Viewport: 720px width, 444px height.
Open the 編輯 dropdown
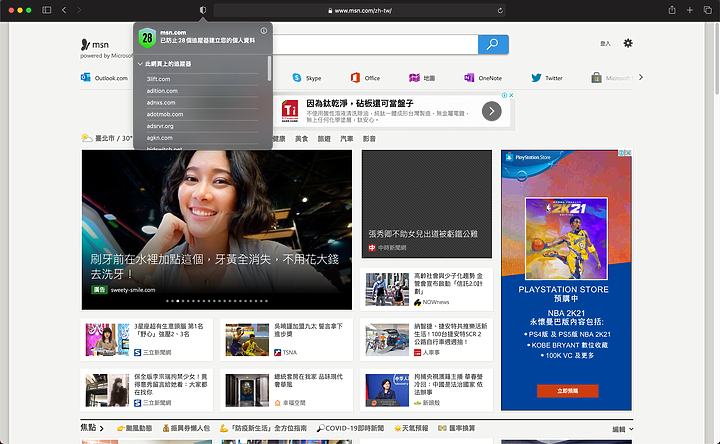(x=623, y=429)
